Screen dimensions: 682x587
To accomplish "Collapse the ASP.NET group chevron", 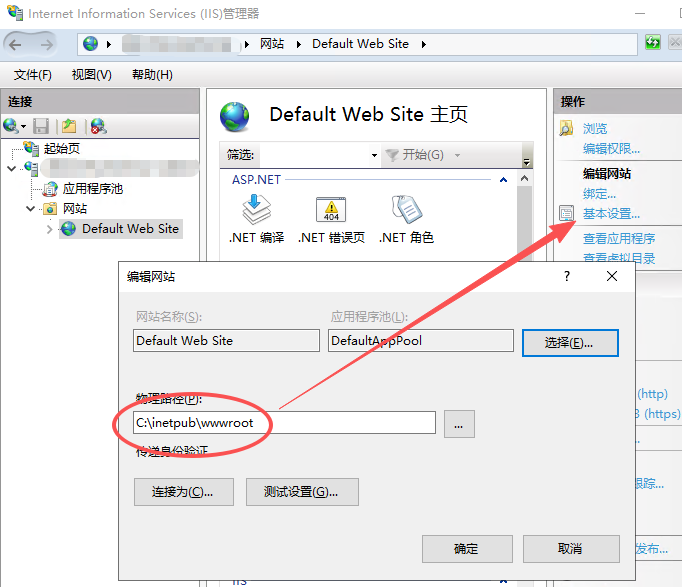I will pyautogui.click(x=504, y=180).
